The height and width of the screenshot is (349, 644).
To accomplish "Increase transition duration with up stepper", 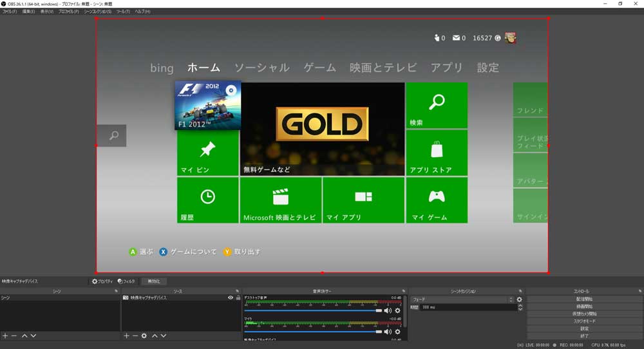I will (520, 305).
